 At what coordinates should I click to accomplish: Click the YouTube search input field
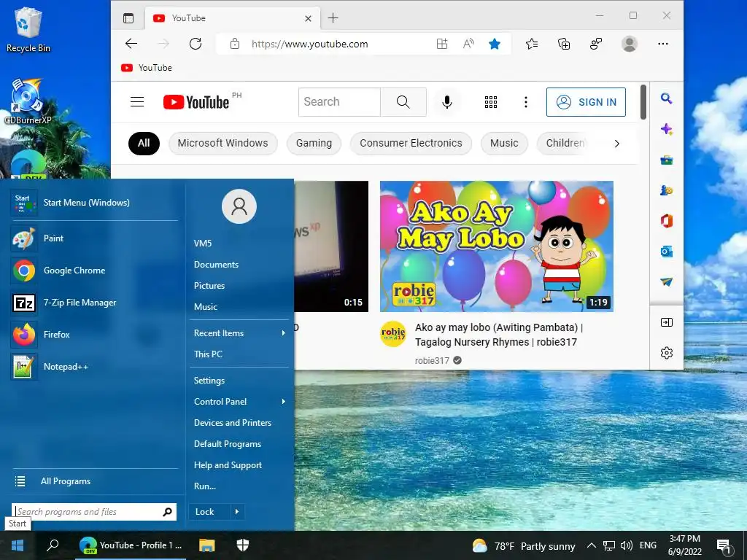340,102
